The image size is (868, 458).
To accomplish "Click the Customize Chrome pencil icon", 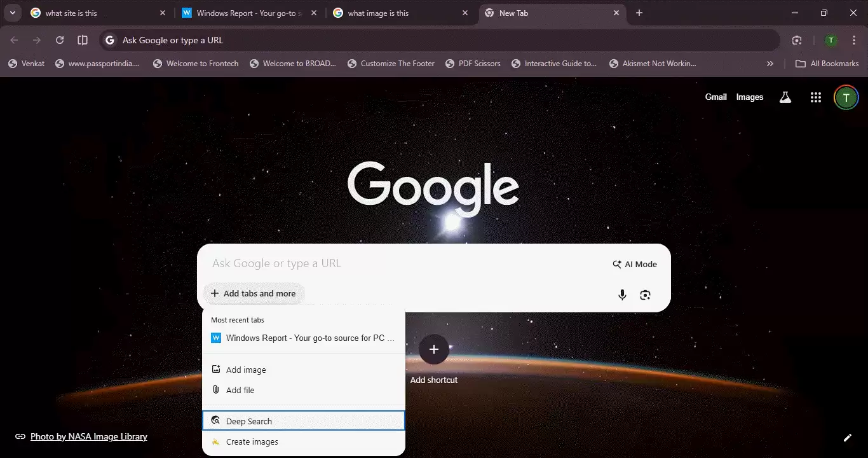I will 847,437.
